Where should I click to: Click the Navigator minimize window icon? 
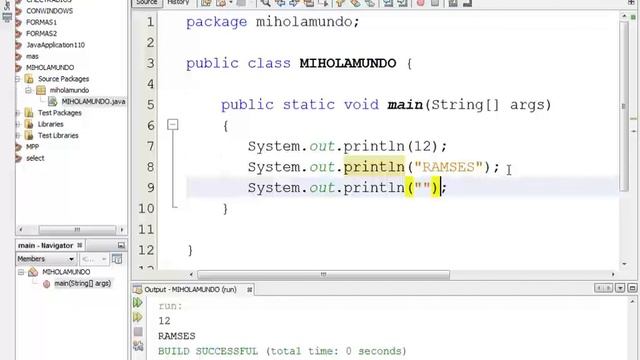click(121, 245)
